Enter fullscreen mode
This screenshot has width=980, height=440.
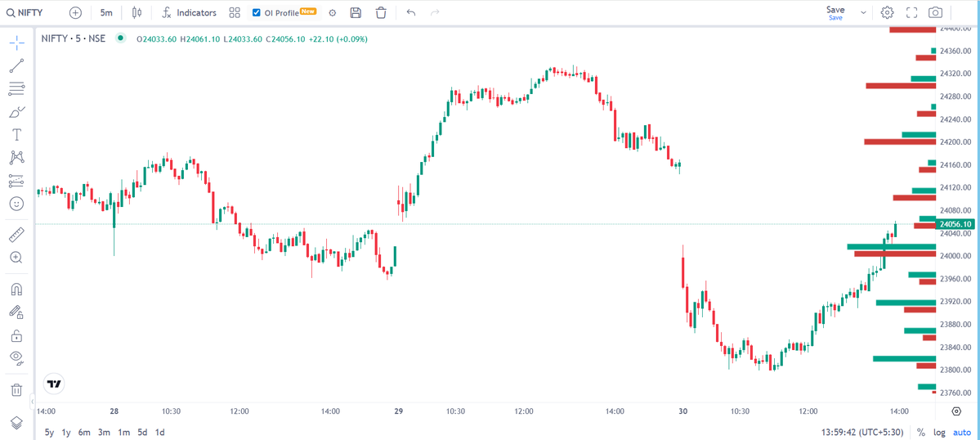coord(911,12)
